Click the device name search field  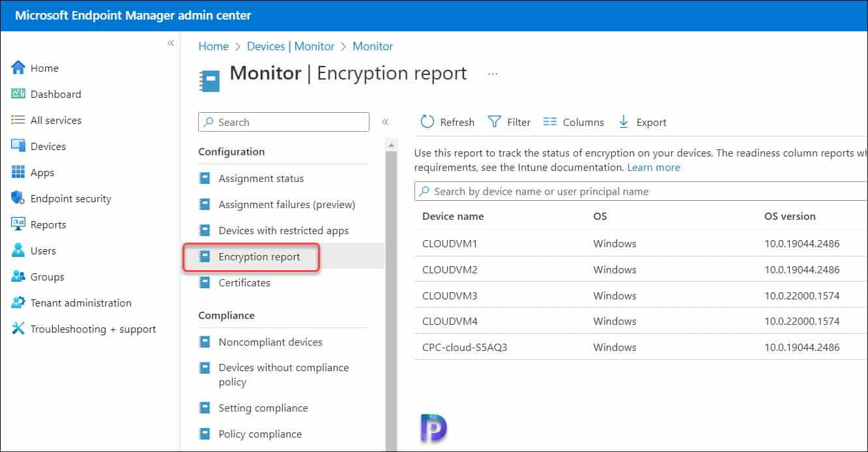tap(586, 191)
